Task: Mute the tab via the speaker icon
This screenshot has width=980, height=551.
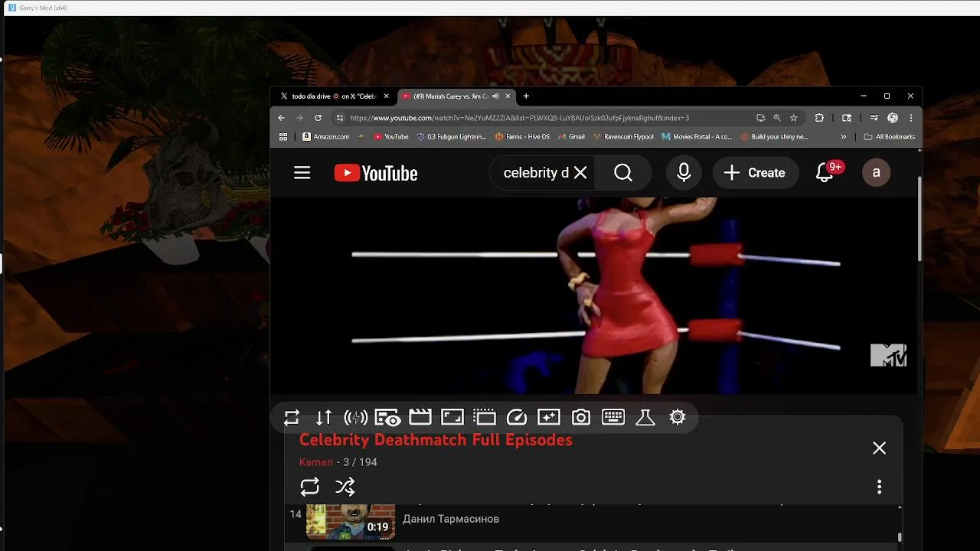Action: [x=495, y=96]
